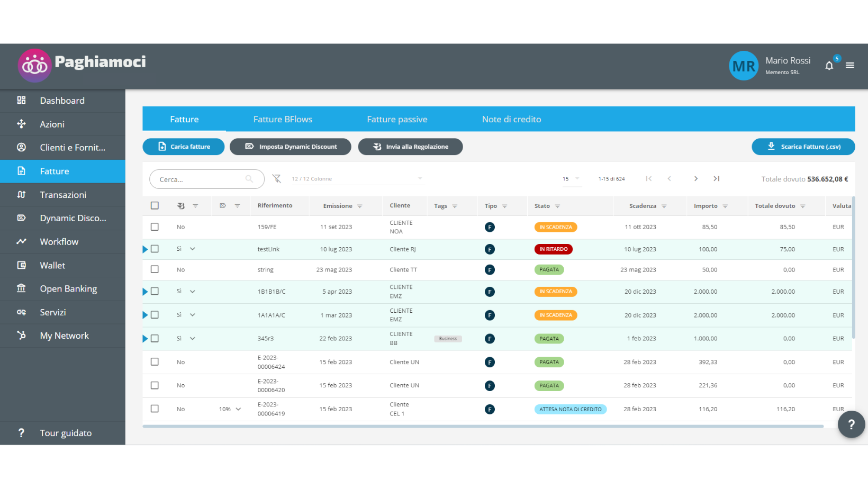868x489 pixels.
Task: Click the help question mark floating button
Action: [x=851, y=424]
